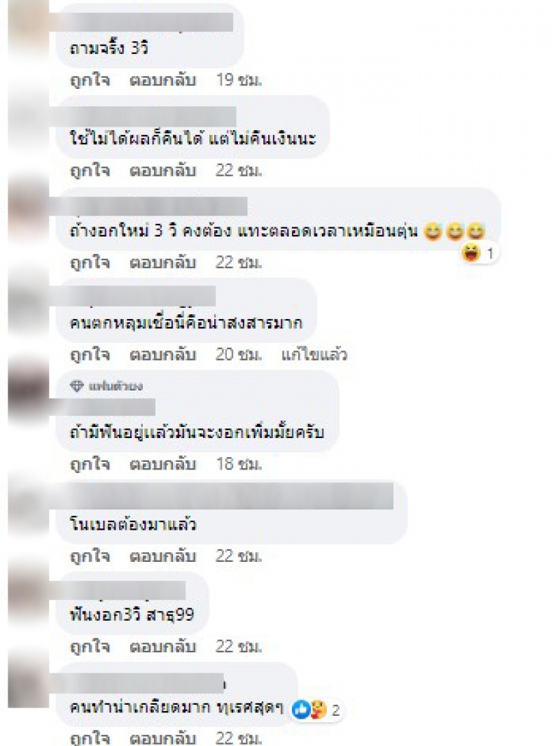Like the comment 'โนเบลต้องมาแล้ว'
560x746 pixels.
90,556
